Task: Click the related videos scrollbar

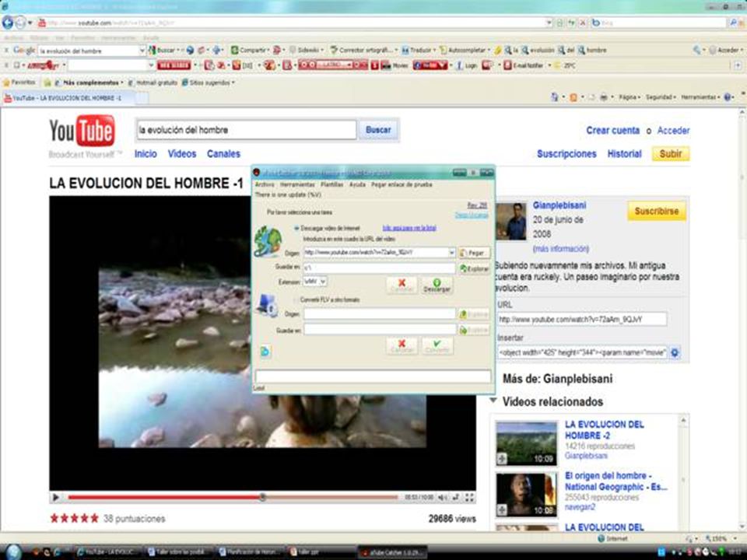Action: (683, 473)
